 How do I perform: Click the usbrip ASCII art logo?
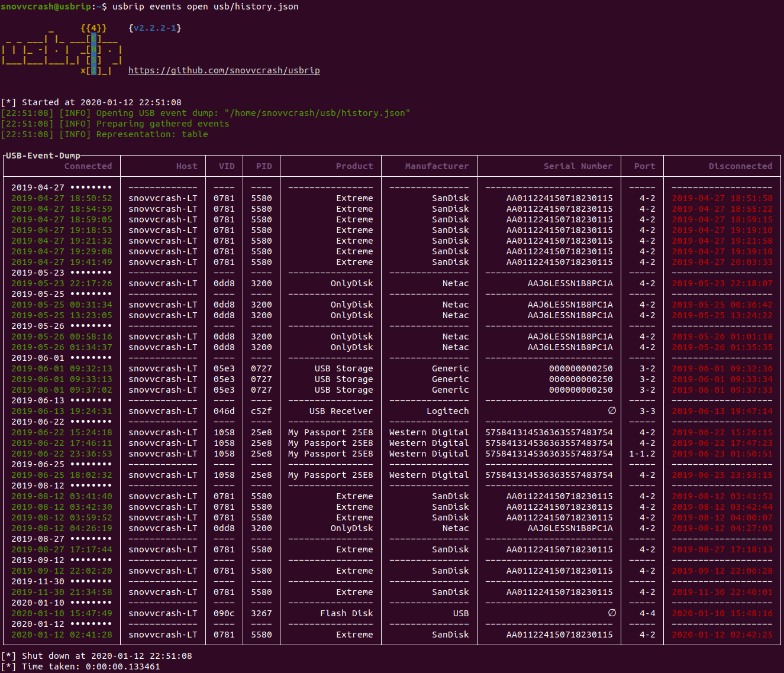coord(62,49)
